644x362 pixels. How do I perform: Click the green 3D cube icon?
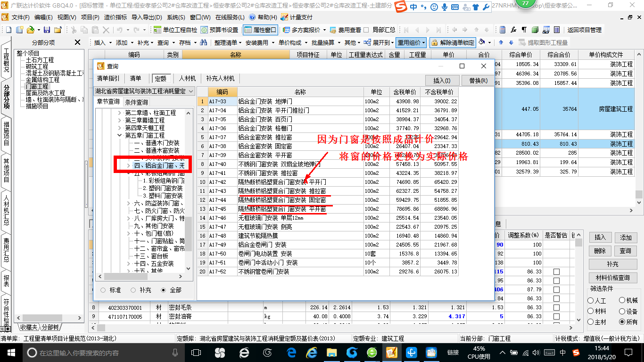[x=535, y=30]
